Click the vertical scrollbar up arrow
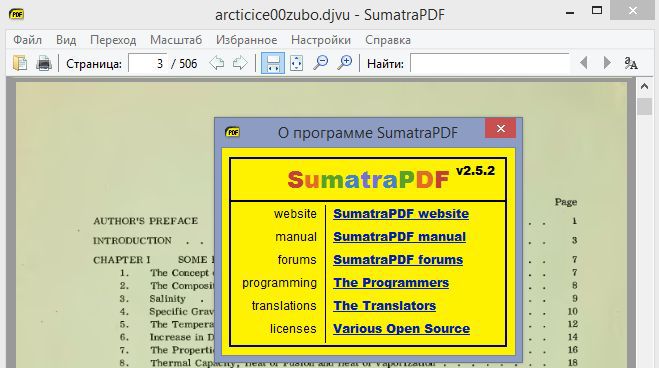 [644, 87]
